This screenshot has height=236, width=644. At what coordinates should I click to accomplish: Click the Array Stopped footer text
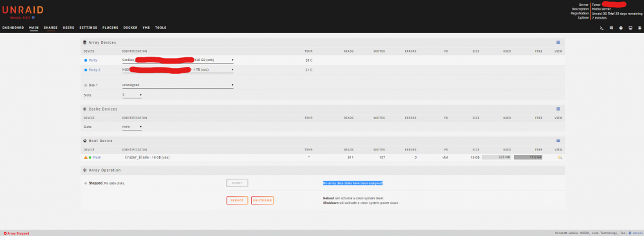tap(18, 233)
